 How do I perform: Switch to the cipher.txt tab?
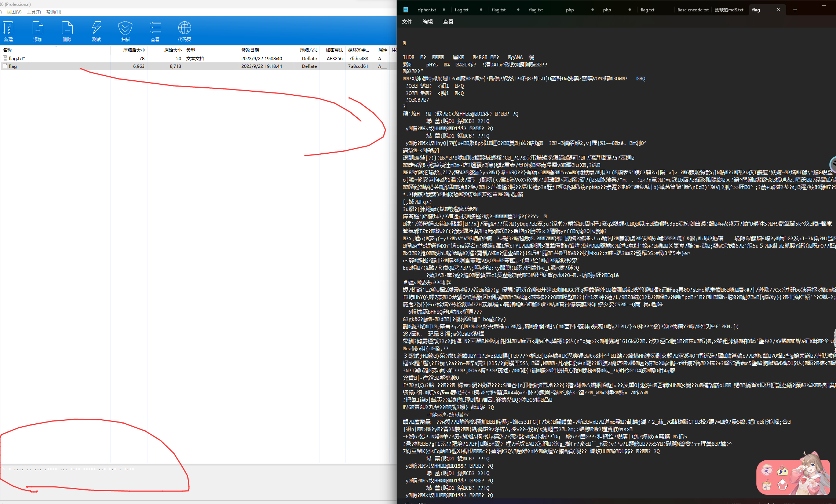click(x=427, y=10)
